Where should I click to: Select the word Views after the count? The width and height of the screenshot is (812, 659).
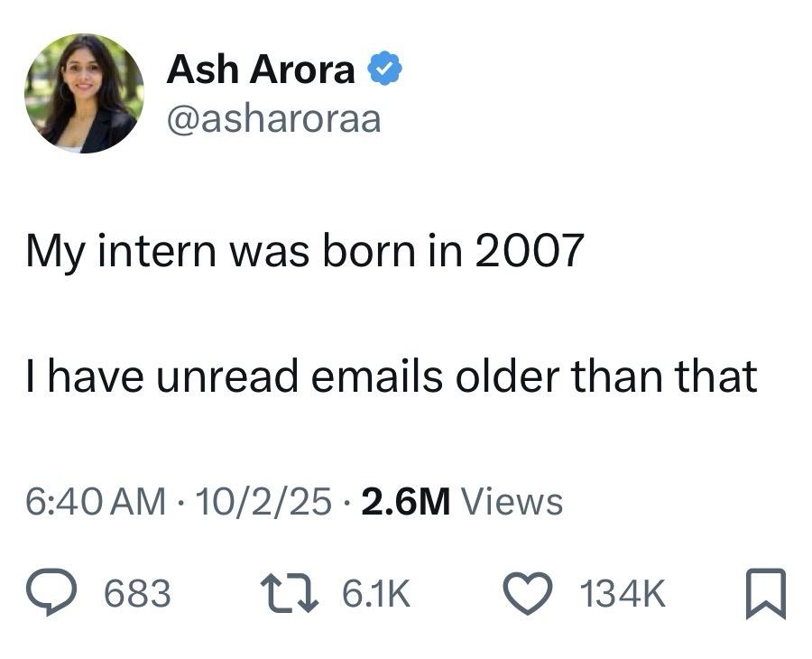click(512, 501)
